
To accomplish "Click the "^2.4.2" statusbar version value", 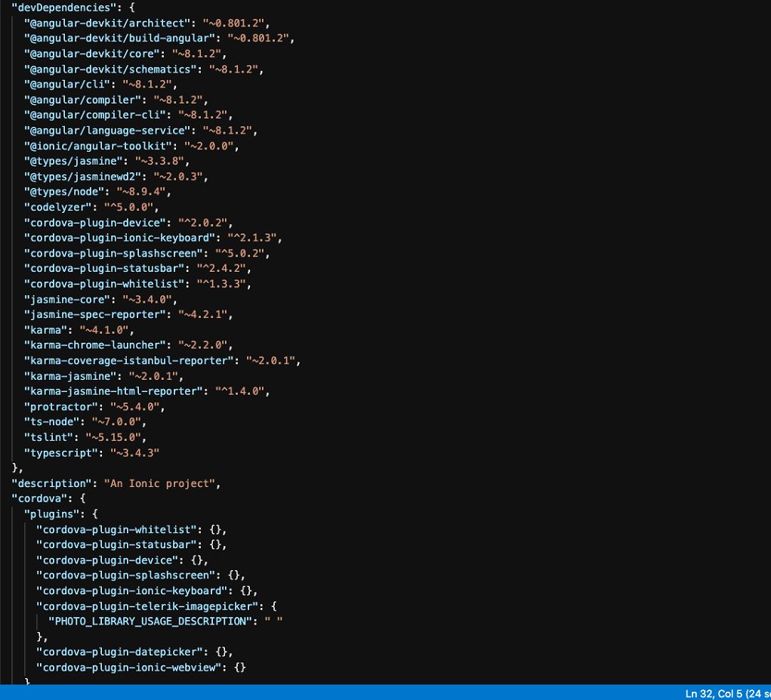I will click(221, 268).
